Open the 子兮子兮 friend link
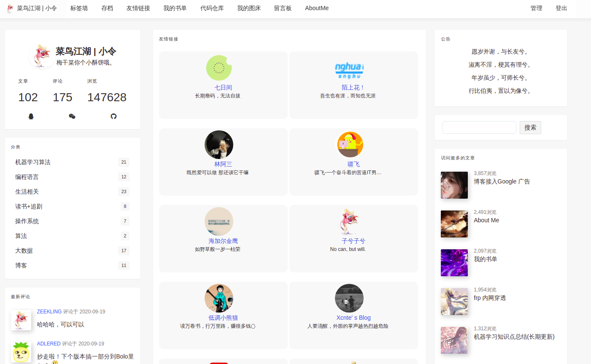Screen dimensions: 591x364 [x=354, y=241]
